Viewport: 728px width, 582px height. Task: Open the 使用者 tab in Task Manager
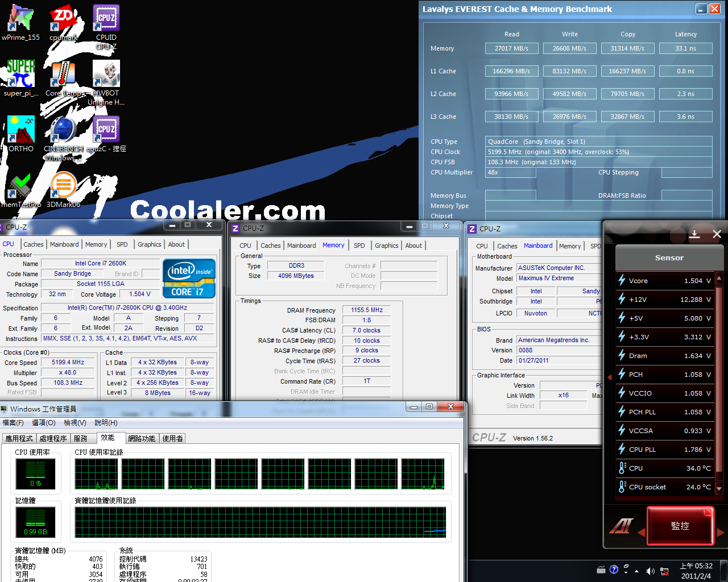coord(173,438)
